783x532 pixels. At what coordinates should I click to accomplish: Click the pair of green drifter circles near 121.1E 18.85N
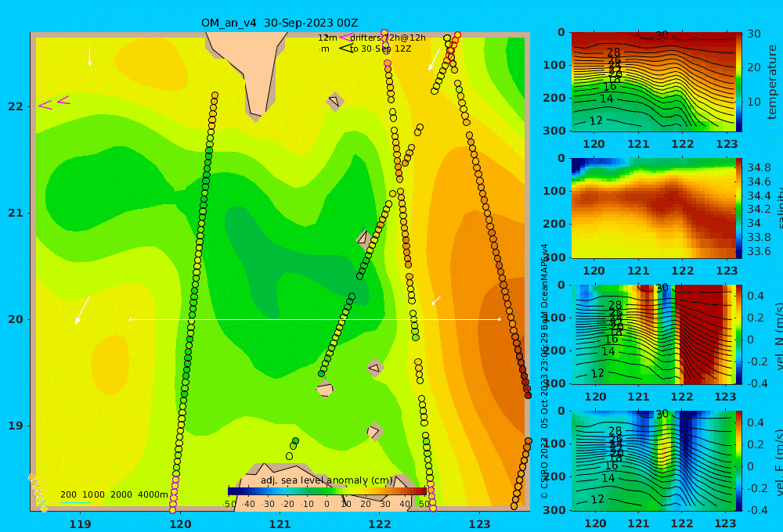click(294, 444)
